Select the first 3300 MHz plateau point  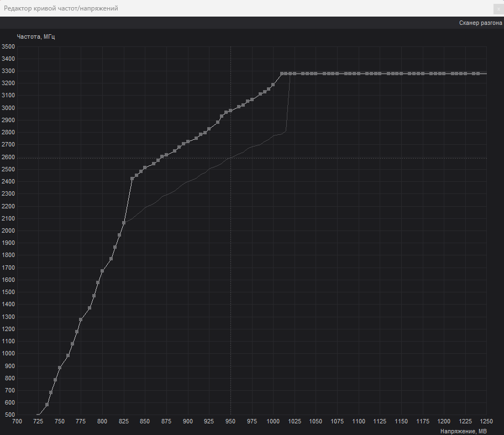coord(282,72)
